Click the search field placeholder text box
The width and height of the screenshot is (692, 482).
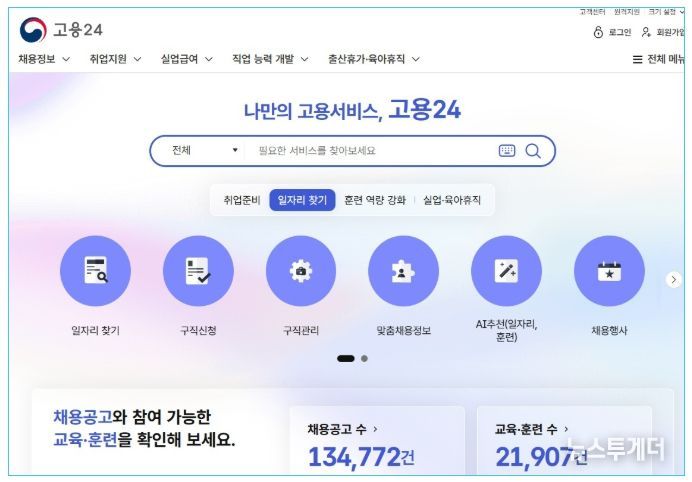tap(371, 151)
